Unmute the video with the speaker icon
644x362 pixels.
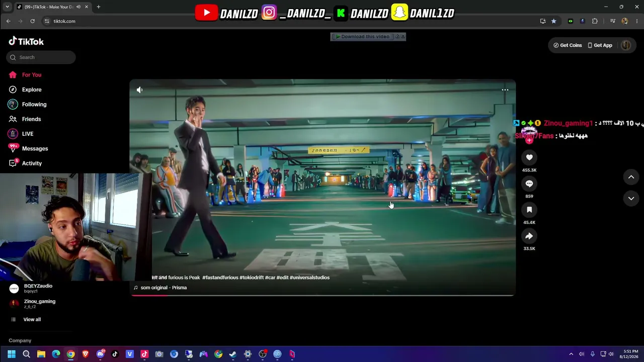coord(140,90)
